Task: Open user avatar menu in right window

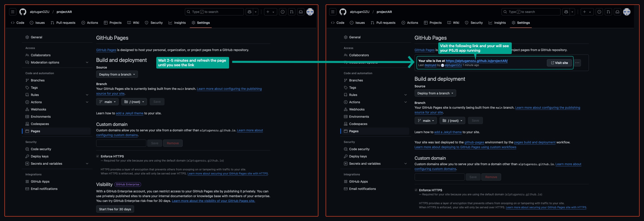Action: point(627,12)
